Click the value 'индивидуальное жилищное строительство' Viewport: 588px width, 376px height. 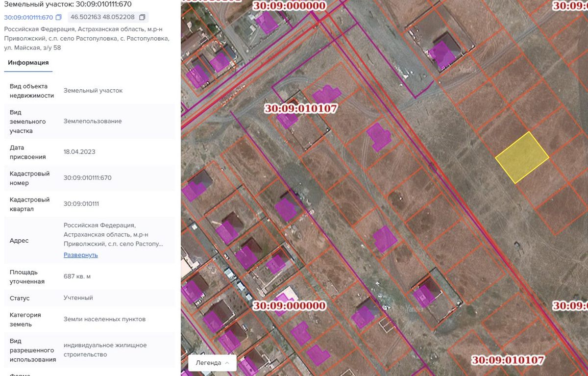(105, 350)
